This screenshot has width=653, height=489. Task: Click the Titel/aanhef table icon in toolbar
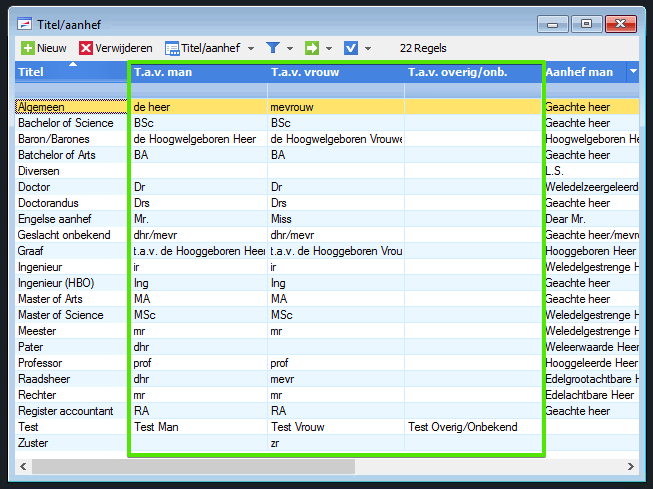pos(172,48)
